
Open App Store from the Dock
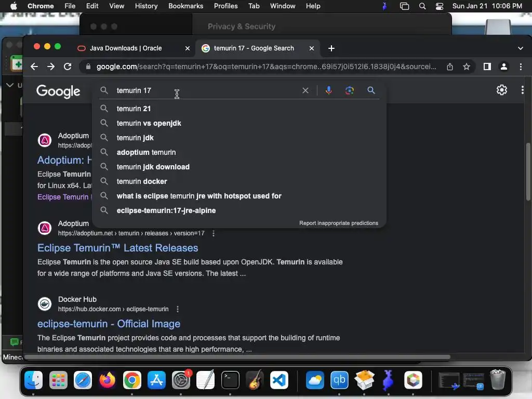click(156, 380)
